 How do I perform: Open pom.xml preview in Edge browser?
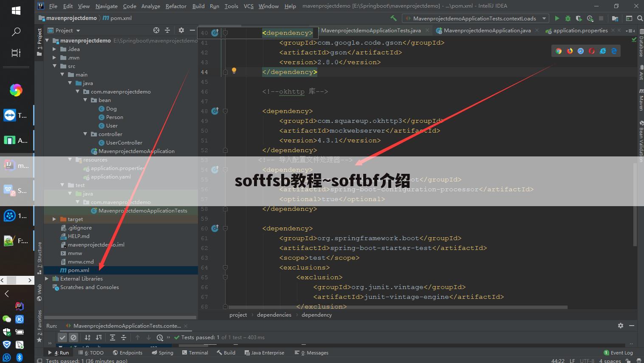pos(614,51)
